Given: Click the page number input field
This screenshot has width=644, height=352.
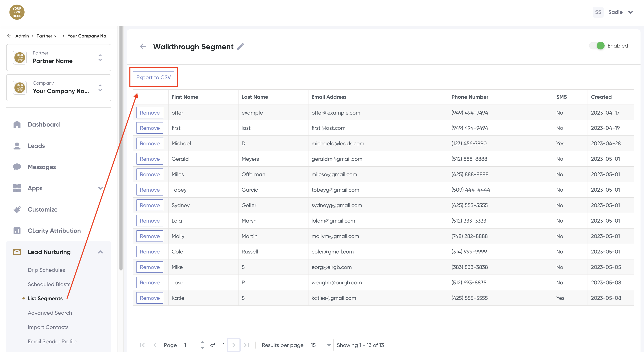Looking at the screenshot, I should pos(190,345).
